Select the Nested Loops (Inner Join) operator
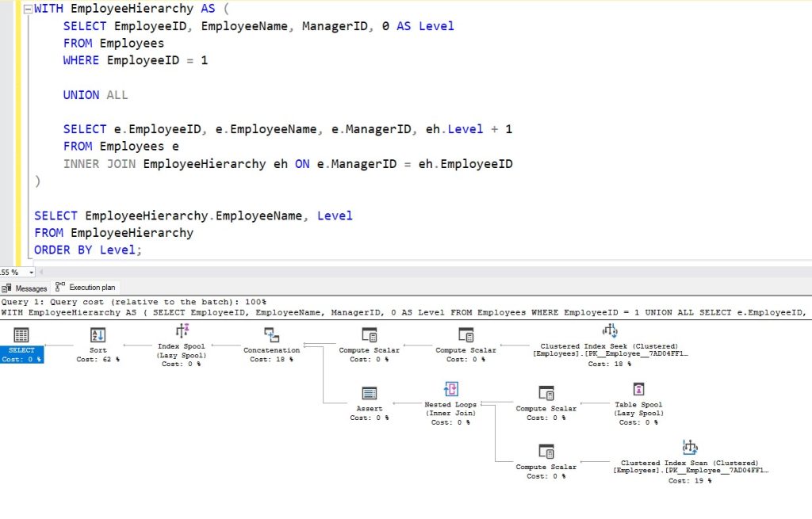The image size is (812, 519). point(450,389)
